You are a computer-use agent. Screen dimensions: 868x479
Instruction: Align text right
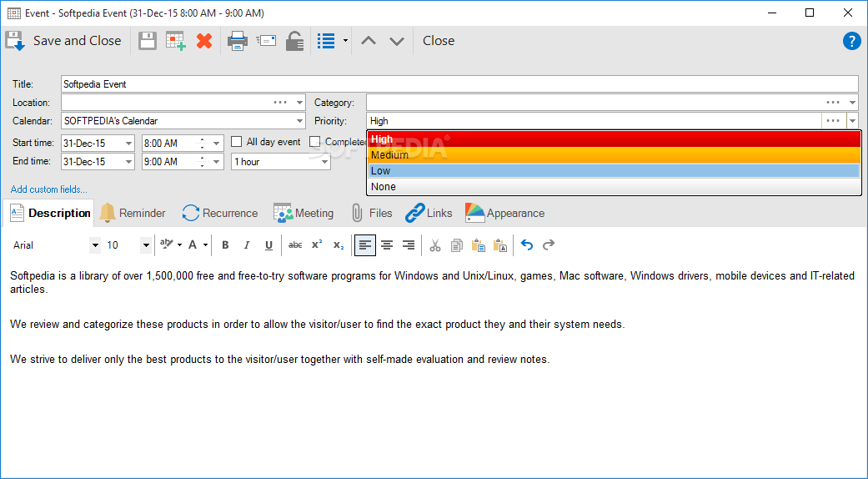click(x=409, y=245)
